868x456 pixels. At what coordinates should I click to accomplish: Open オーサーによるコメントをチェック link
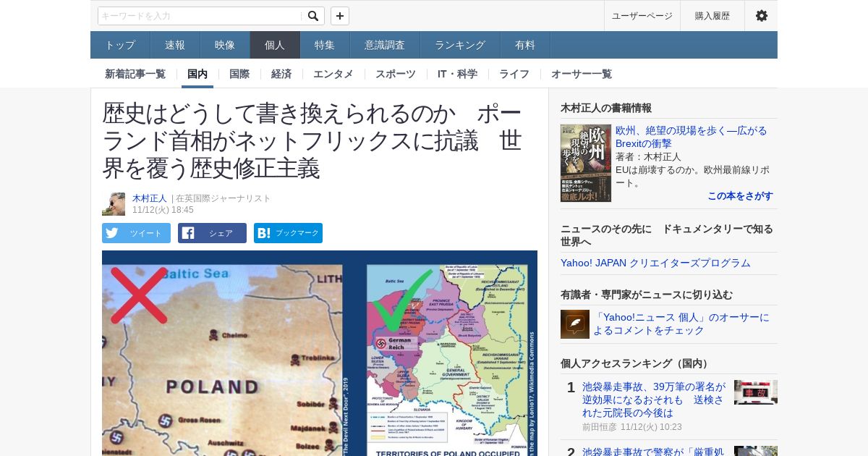click(x=681, y=324)
